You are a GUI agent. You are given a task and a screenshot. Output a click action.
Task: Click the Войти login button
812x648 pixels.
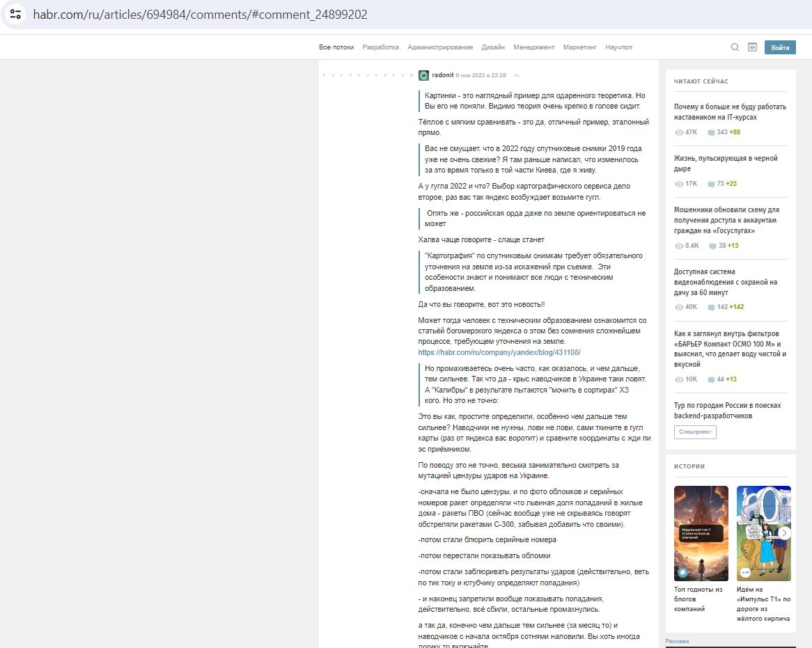tap(780, 47)
